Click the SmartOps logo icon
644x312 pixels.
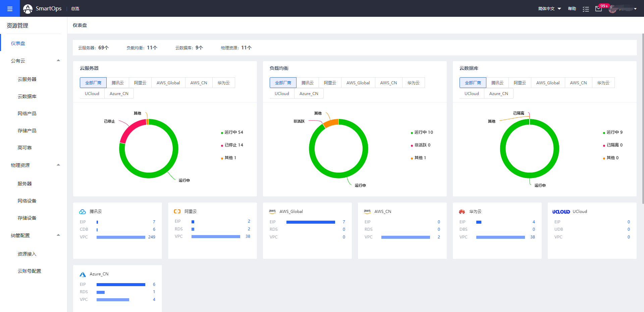point(28,9)
